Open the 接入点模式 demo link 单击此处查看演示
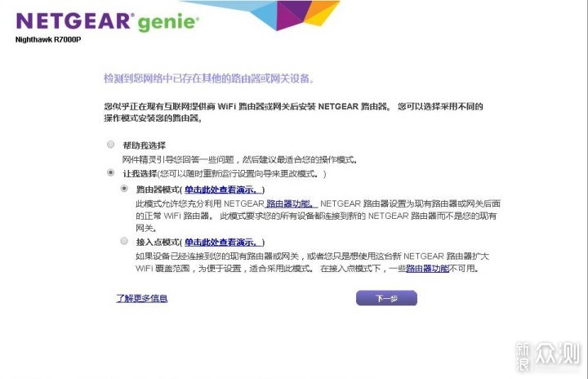588x379 pixels. coord(222,243)
